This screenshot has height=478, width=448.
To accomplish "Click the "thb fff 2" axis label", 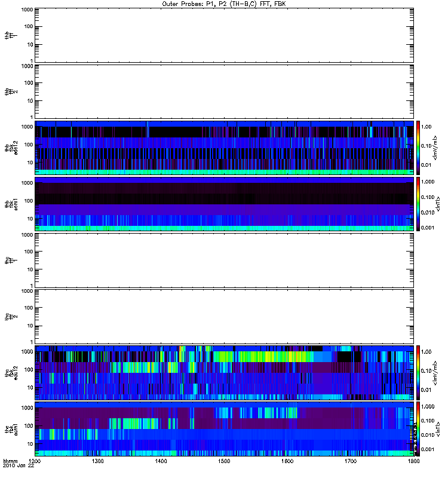I will coord(11,91).
